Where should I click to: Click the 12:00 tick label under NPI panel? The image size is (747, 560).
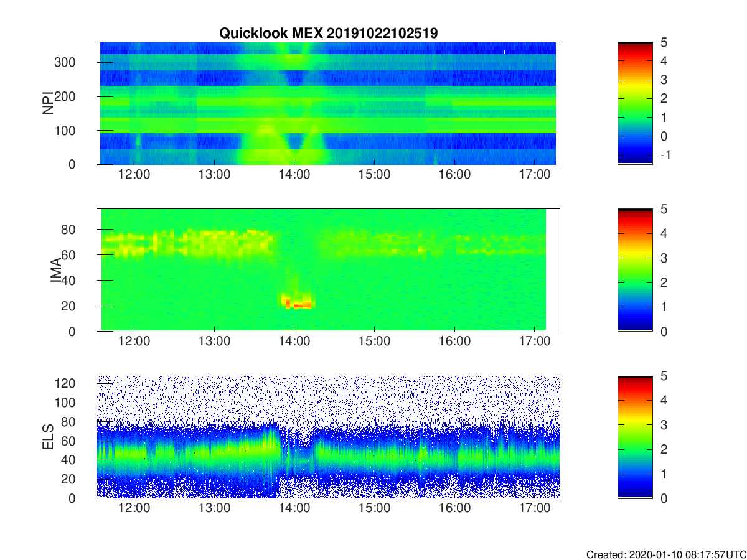(134, 175)
